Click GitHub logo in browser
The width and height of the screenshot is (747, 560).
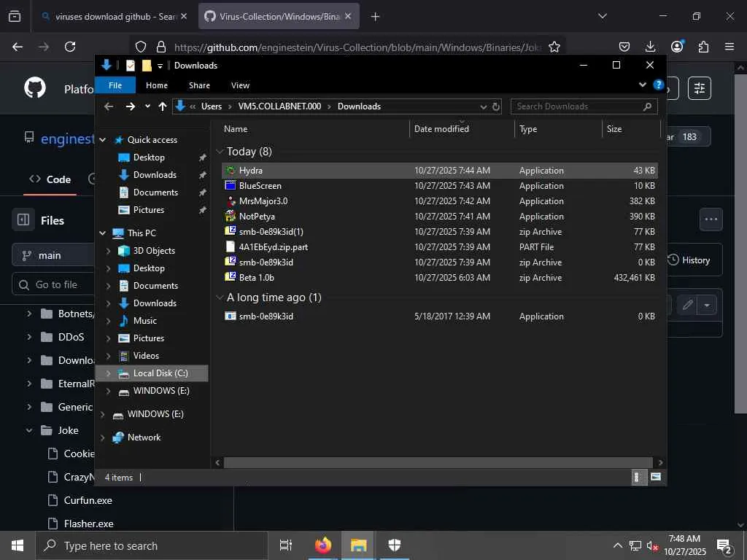(35, 88)
